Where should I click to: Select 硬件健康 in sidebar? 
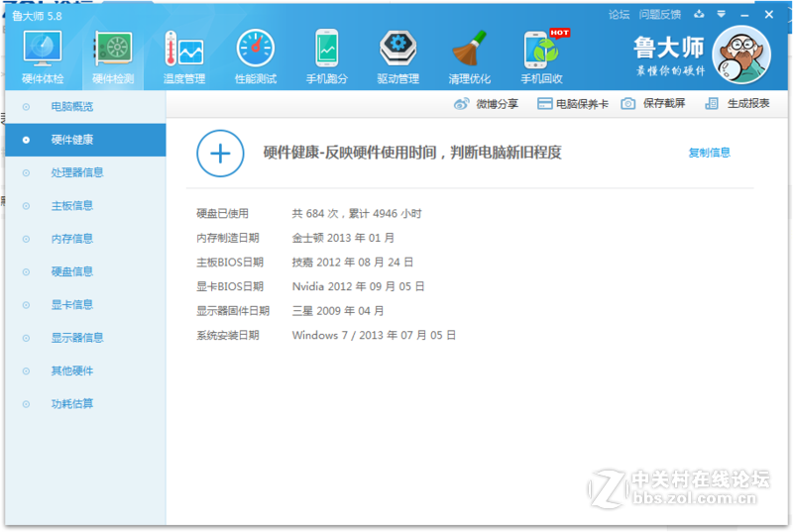[x=85, y=140]
